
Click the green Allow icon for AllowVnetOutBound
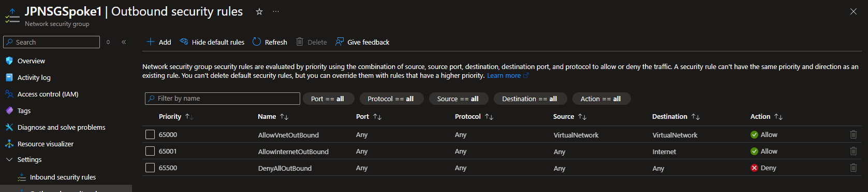(x=754, y=134)
